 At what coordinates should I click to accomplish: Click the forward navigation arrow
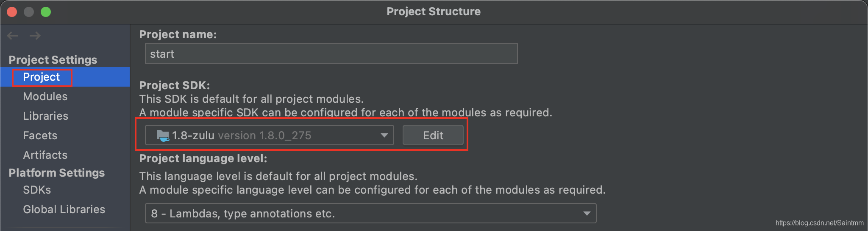click(x=35, y=36)
